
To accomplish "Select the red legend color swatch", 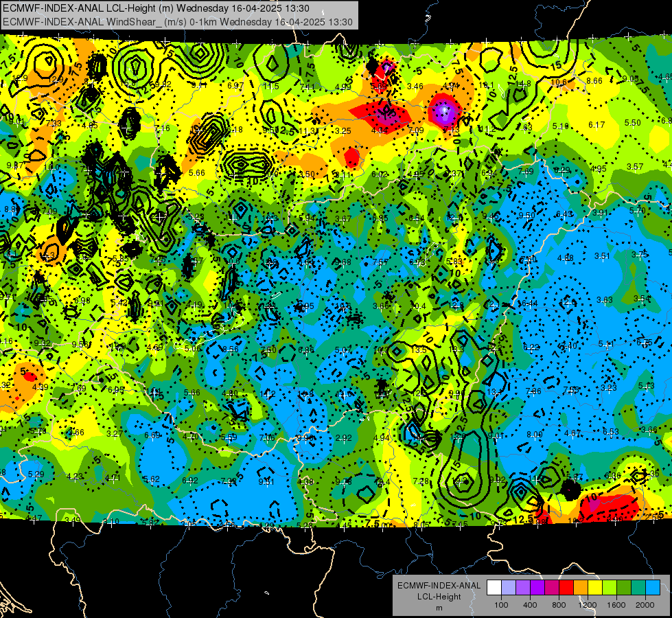I will pos(566,588).
